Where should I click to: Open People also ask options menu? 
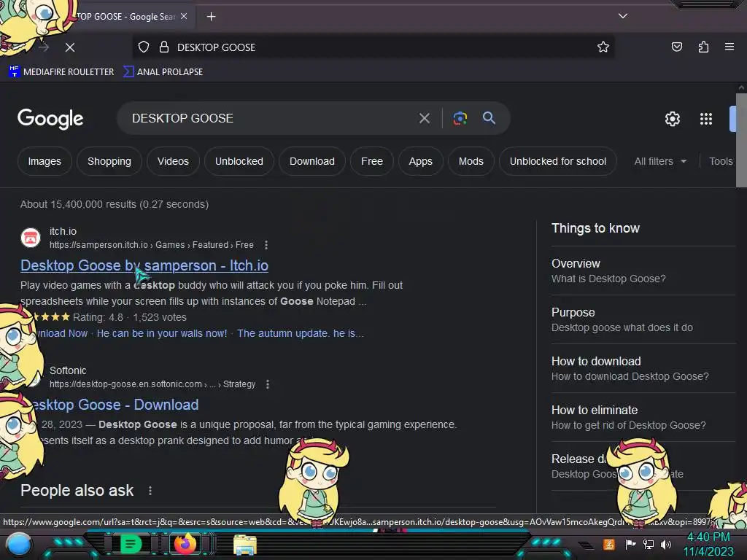point(150,491)
